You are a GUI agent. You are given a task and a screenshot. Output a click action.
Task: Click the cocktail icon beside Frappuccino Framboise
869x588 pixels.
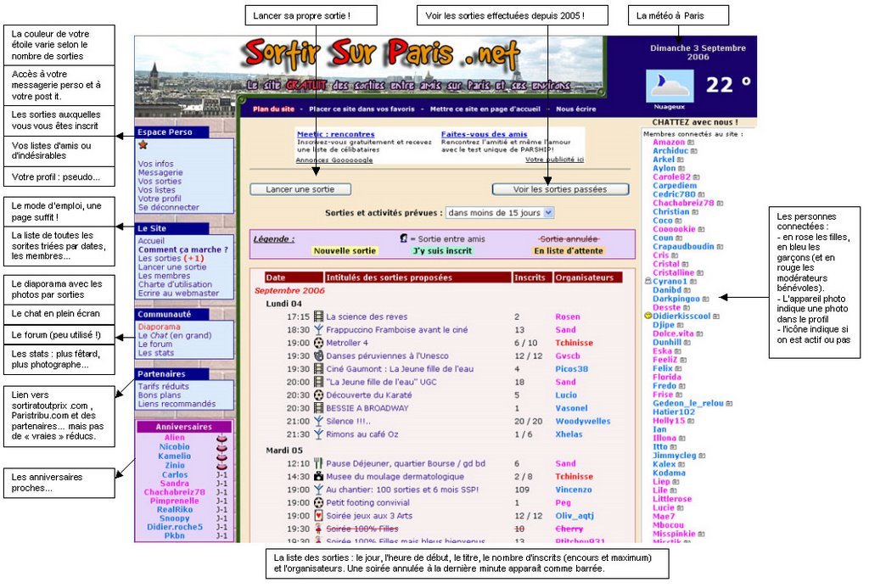click(318, 330)
